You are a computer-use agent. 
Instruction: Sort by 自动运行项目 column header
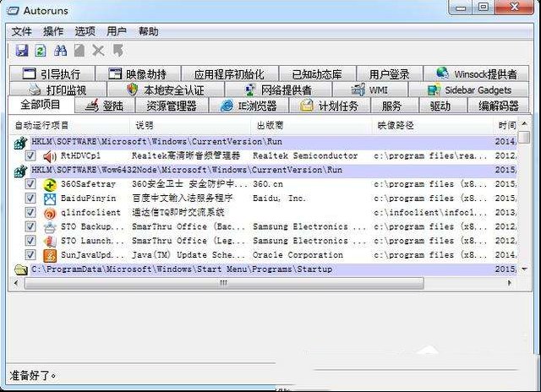pyautogui.click(x=70, y=126)
